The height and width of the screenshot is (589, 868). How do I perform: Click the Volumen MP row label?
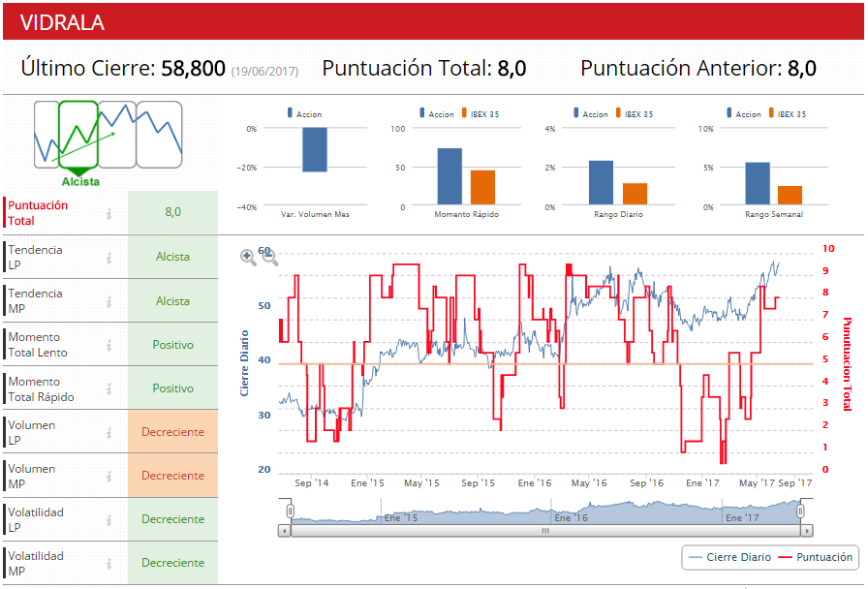click(x=32, y=476)
